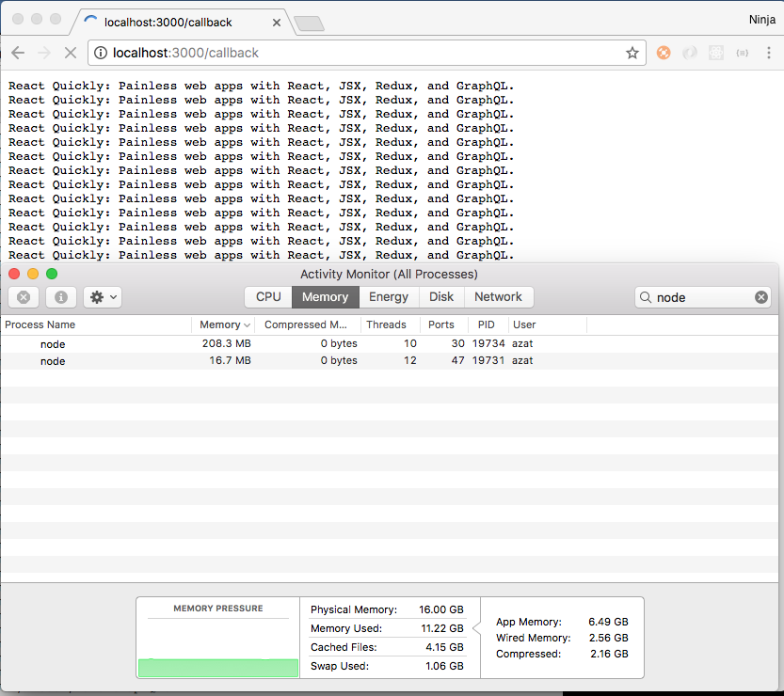
Task: Click the greyed crescent extension icon
Action: click(690, 53)
